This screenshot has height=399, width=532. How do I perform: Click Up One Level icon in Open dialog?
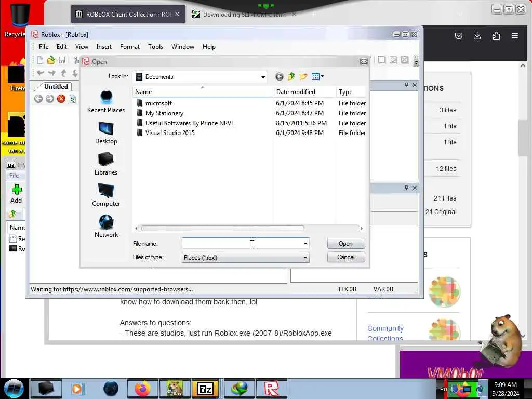coord(291,77)
